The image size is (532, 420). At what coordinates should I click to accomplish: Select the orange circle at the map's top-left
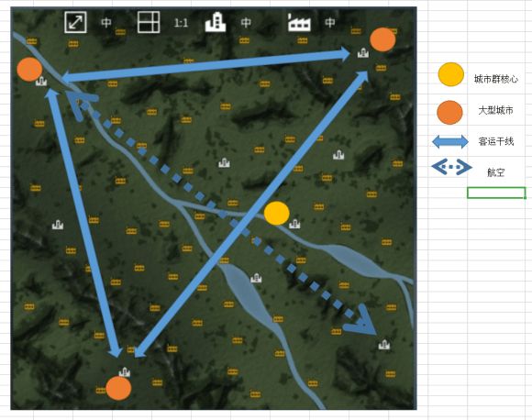pyautogui.click(x=29, y=69)
